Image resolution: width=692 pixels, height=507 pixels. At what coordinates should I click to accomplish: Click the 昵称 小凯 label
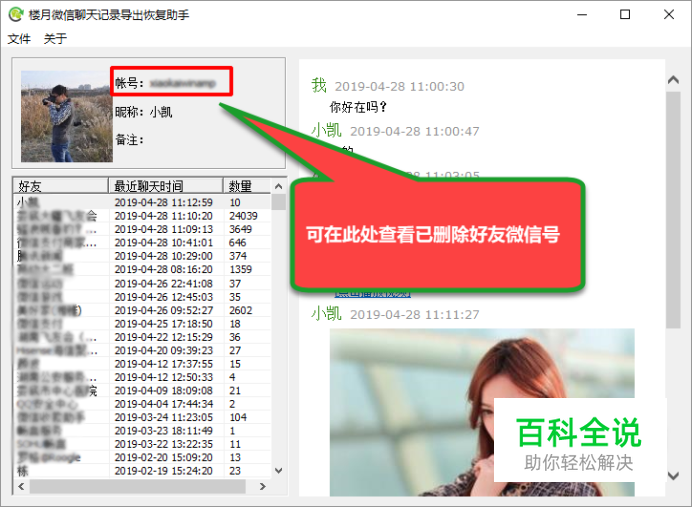click(143, 112)
